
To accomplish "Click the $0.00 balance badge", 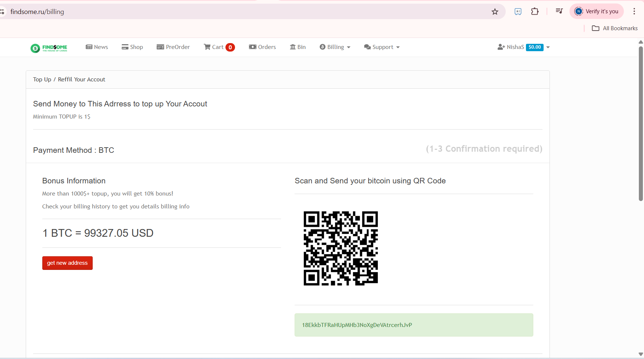I will click(x=535, y=47).
